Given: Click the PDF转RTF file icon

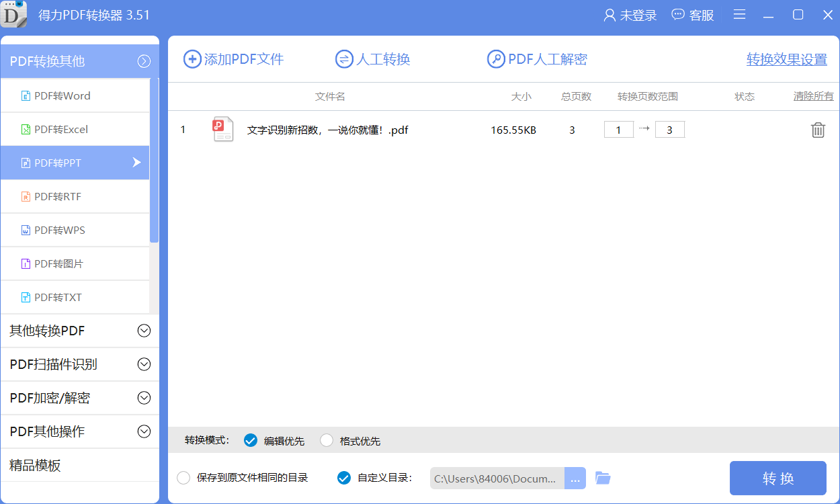Looking at the screenshot, I should 26,196.
